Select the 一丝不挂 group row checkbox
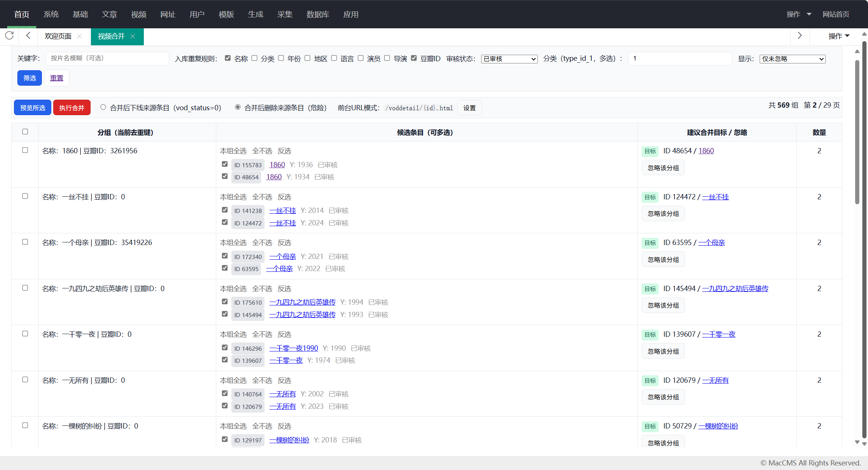This screenshot has width=868, height=470. coord(25,196)
